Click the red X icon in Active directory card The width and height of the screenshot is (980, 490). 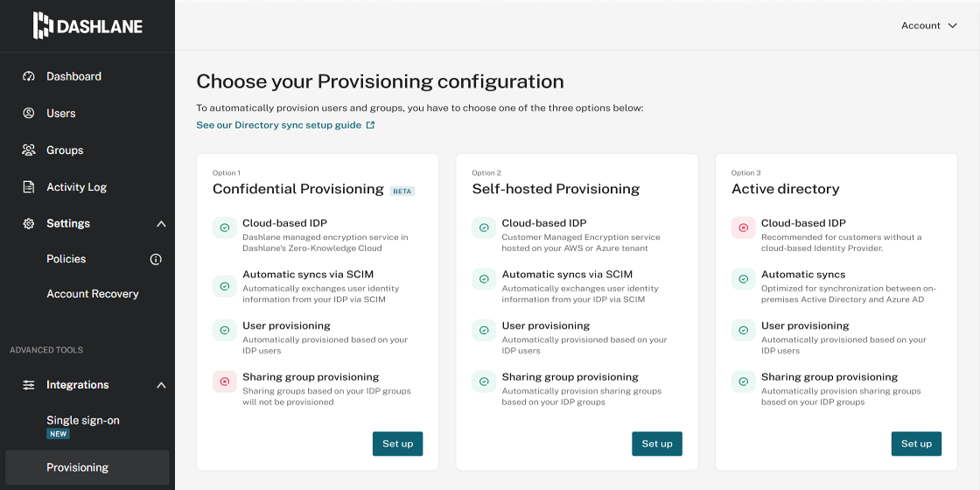tap(743, 227)
